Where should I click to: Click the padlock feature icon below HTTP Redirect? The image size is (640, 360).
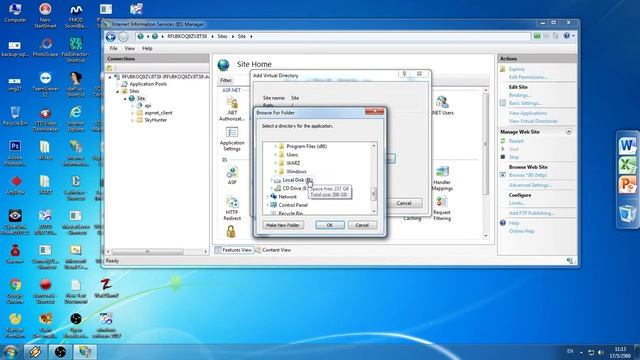[x=231, y=231]
